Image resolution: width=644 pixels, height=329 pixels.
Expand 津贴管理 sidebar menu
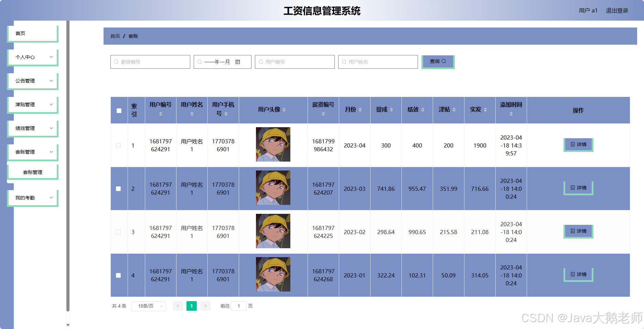click(x=33, y=105)
